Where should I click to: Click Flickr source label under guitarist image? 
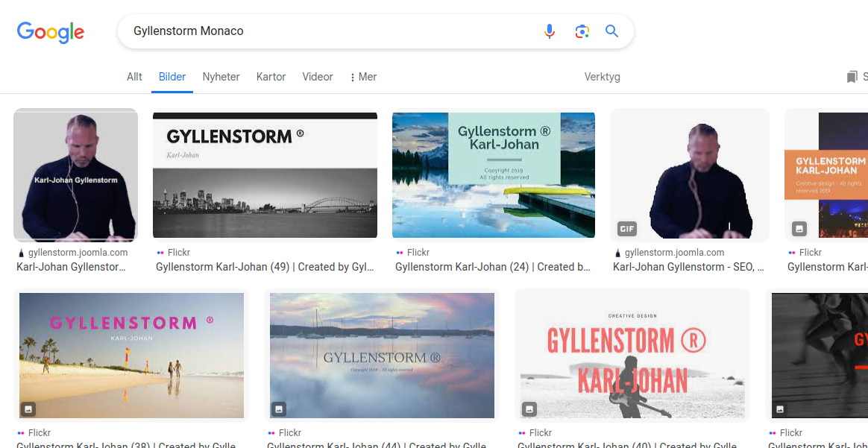pyautogui.click(x=541, y=433)
